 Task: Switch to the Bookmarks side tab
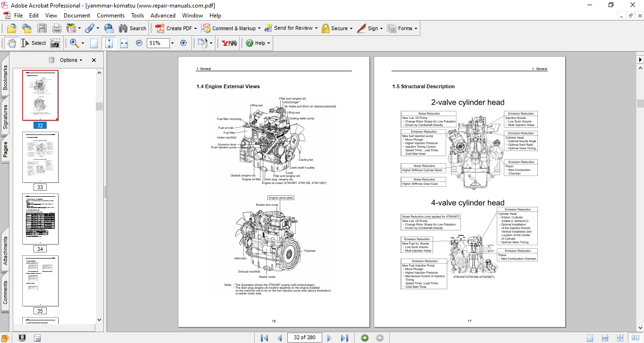click(x=5, y=77)
